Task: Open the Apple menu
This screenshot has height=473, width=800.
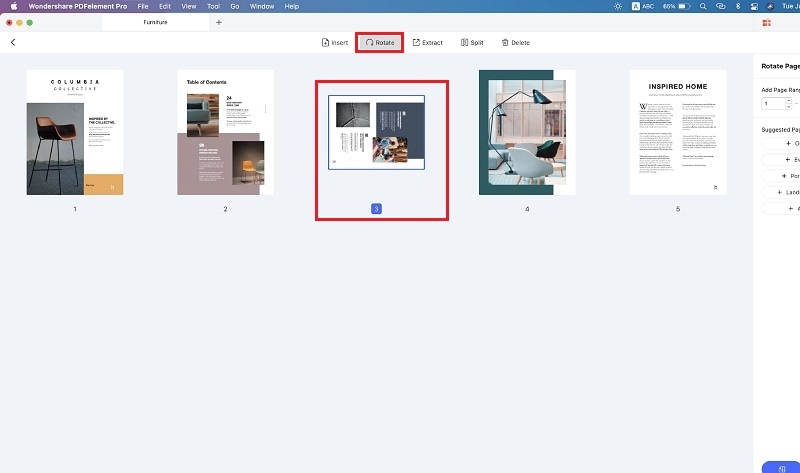Action: coord(14,6)
